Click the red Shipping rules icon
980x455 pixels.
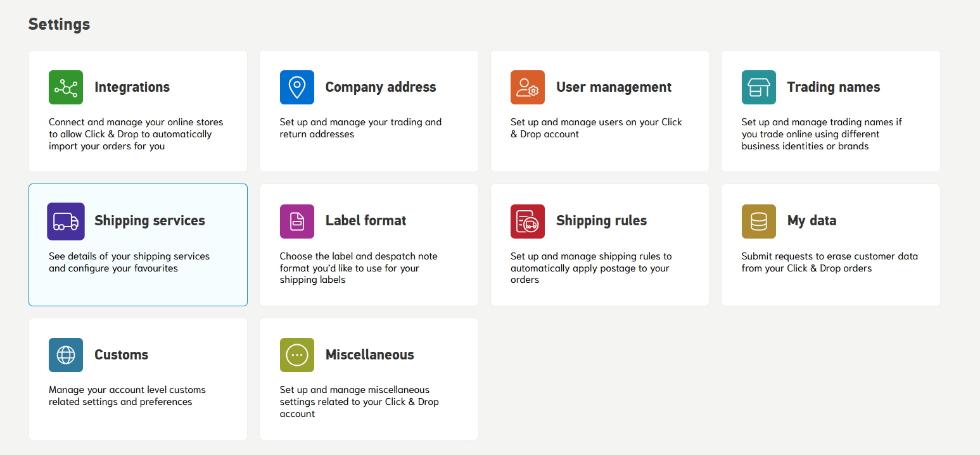pos(527,221)
